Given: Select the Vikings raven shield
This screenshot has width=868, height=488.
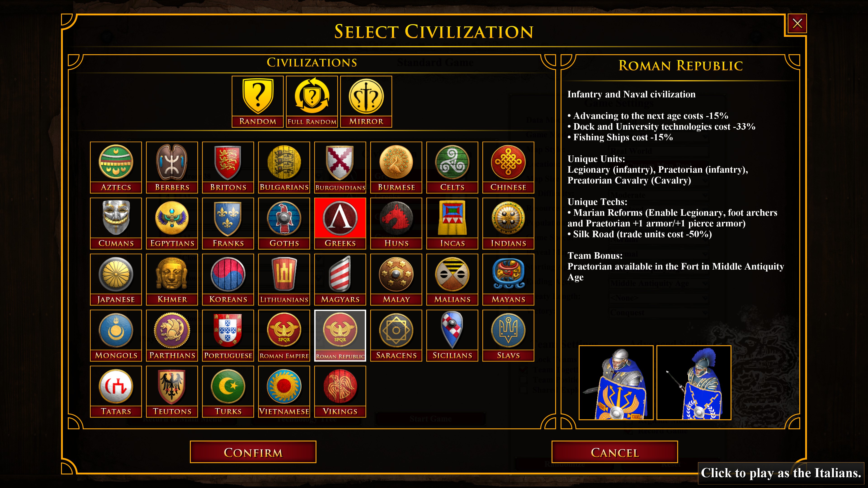Looking at the screenshot, I should coord(340,391).
